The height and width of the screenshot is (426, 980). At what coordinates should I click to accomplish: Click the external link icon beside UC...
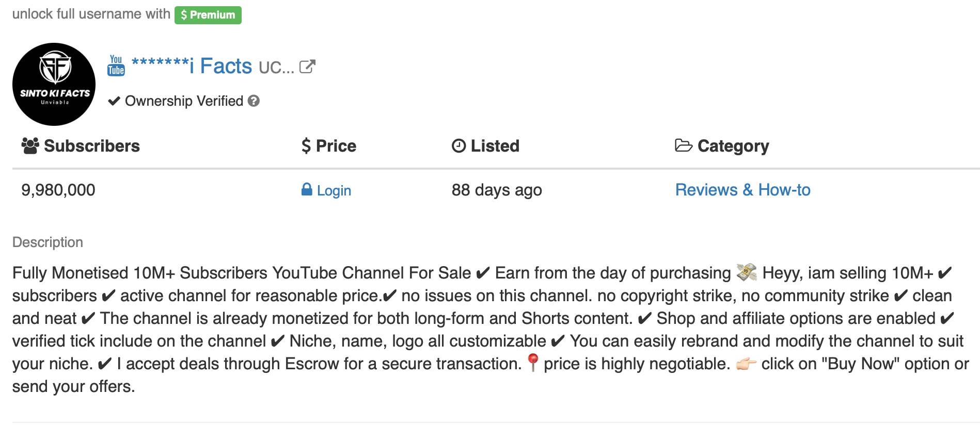click(307, 67)
